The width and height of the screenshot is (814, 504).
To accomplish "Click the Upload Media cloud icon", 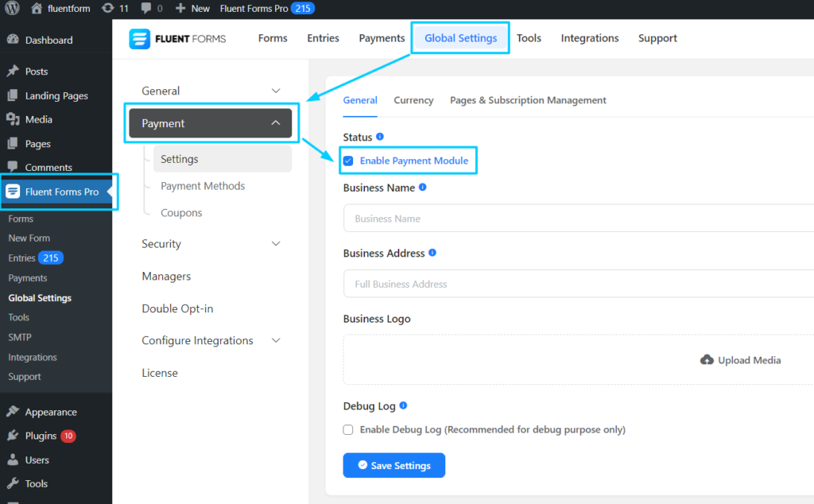I will pos(707,359).
